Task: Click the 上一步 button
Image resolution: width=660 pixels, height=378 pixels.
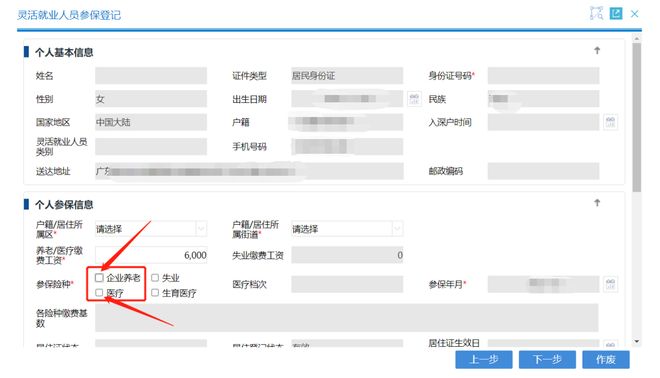Action: pyautogui.click(x=484, y=359)
